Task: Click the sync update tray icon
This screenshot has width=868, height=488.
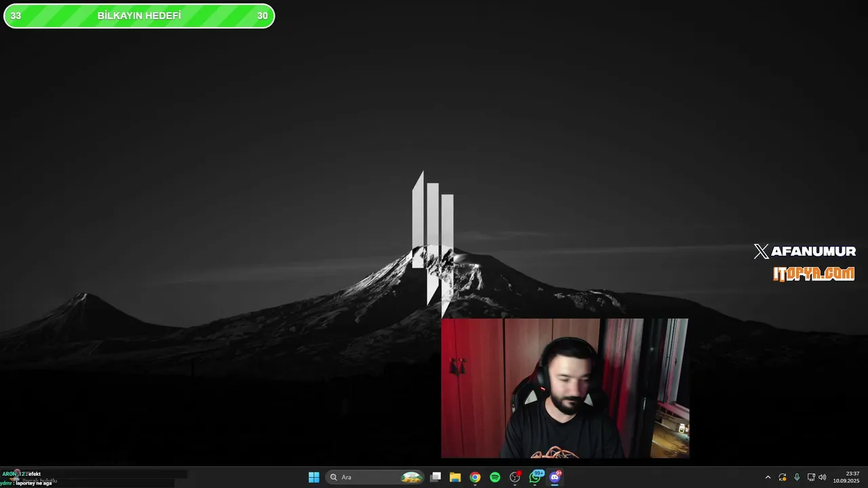Action: [783, 477]
